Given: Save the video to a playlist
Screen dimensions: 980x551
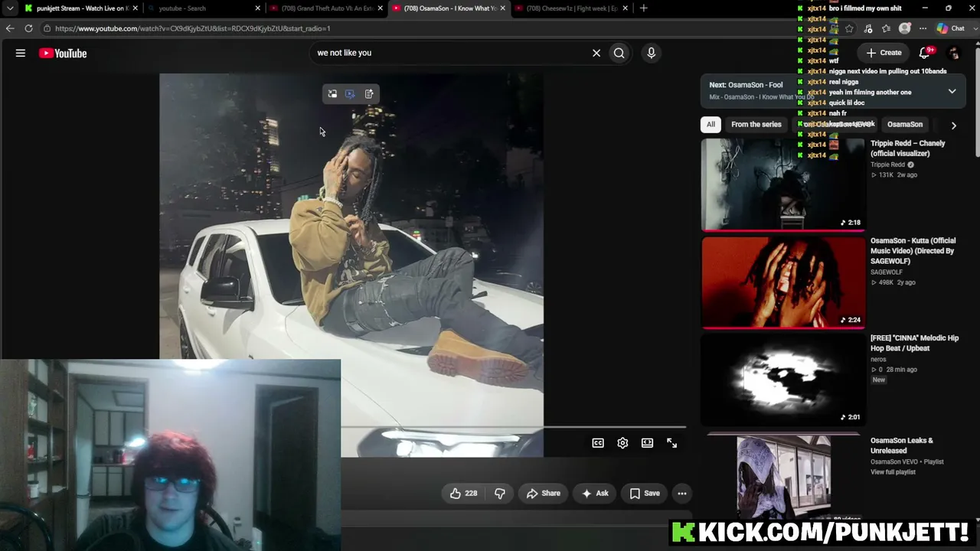Looking at the screenshot, I should click(644, 494).
